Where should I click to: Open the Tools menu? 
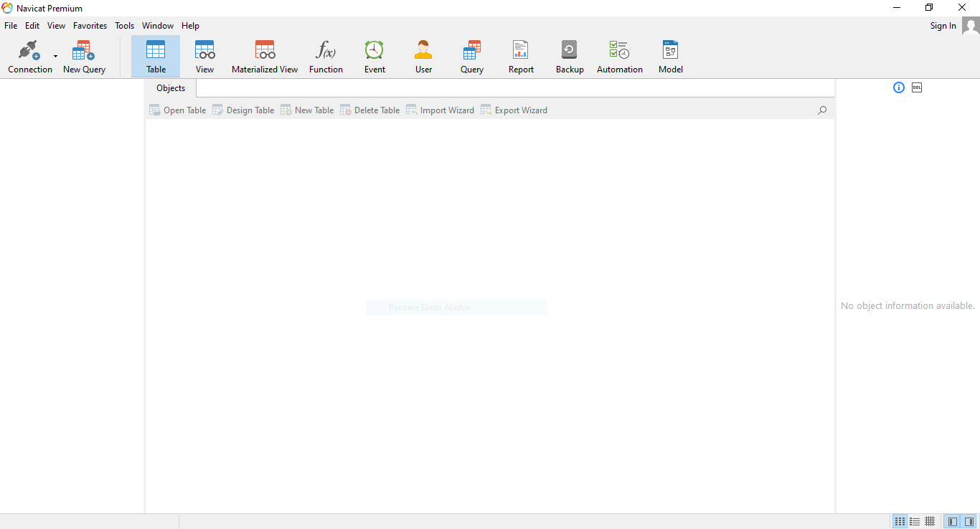click(x=124, y=26)
